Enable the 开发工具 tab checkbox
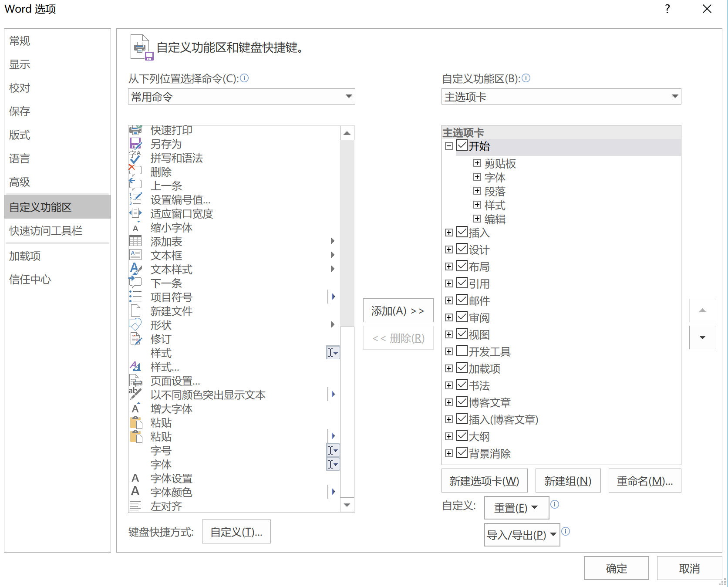728x587 pixels. point(462,351)
